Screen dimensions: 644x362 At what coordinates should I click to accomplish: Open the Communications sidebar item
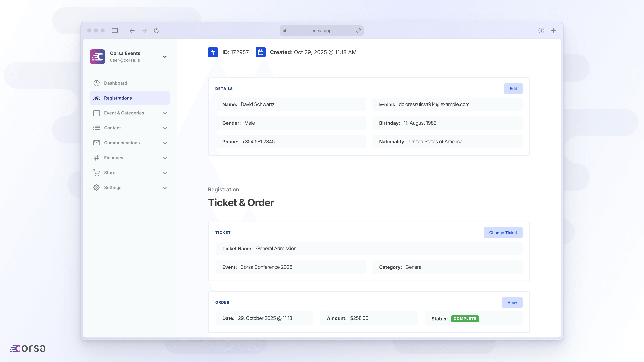(122, 143)
